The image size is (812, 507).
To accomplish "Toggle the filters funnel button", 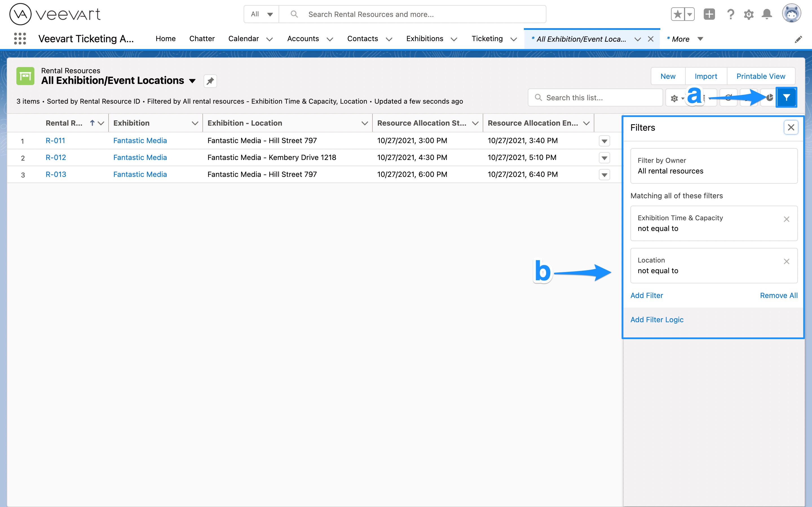I will point(786,97).
